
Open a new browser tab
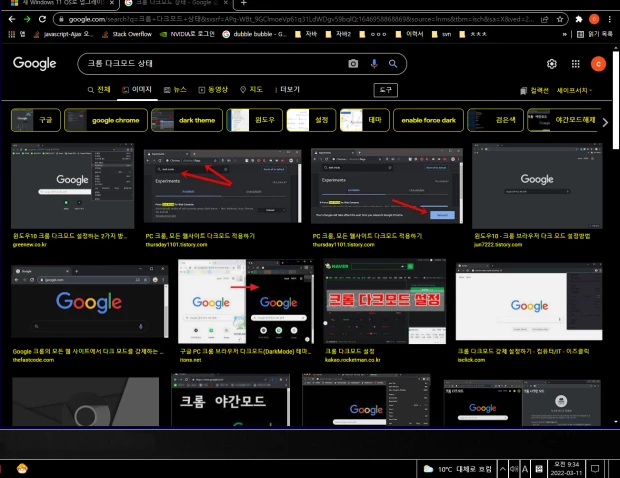click(244, 3)
